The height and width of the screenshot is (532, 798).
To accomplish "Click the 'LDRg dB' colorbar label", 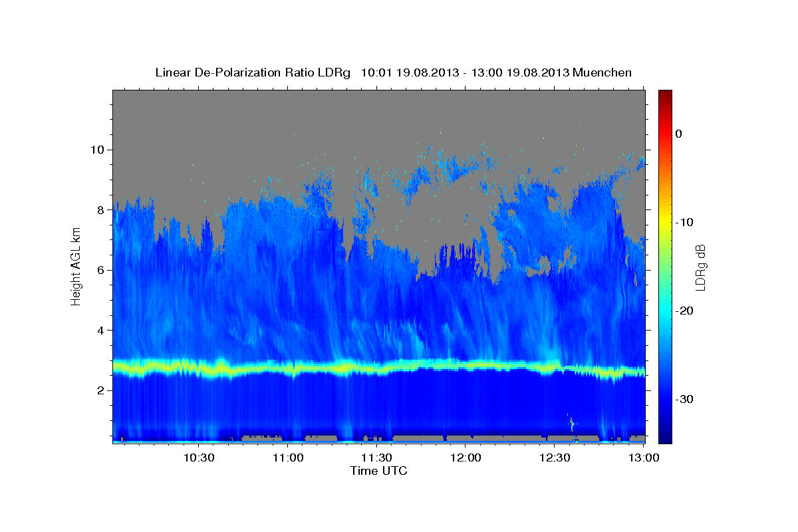I will click(x=700, y=267).
